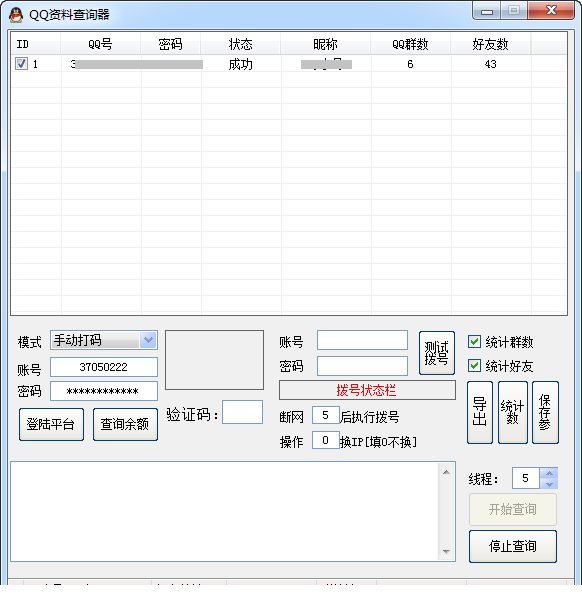Select the 成功 status cell in row 1
Image resolution: width=582 pixels, height=608 pixels.
[x=240, y=64]
